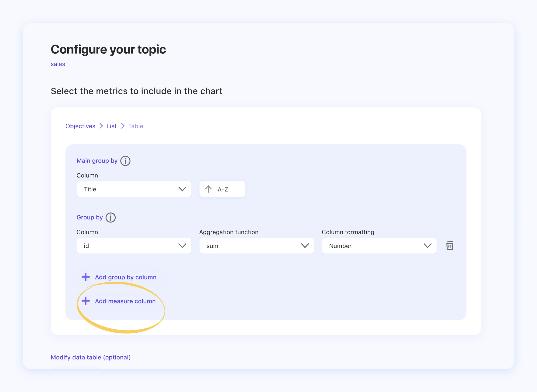Click info icon beside Group by

tap(111, 217)
